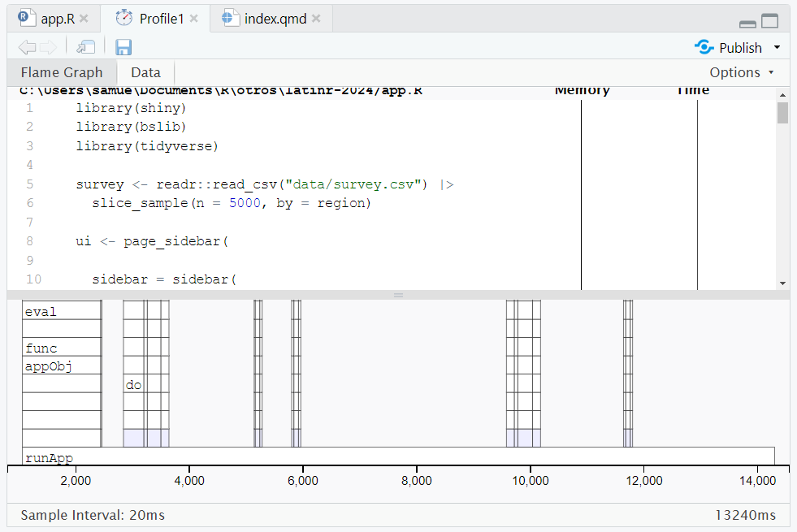Switch to the Data view
Screen dimensions: 797x532
pos(145,72)
